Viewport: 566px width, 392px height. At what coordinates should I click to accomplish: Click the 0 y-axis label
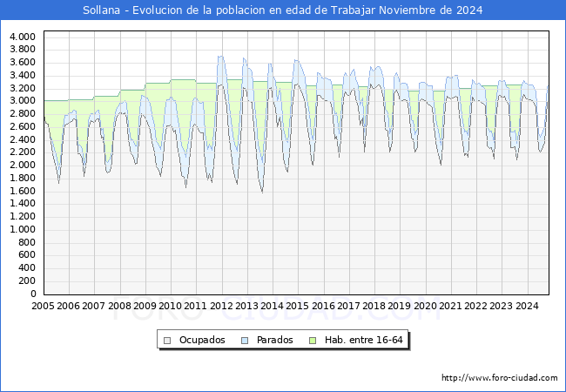(33, 294)
